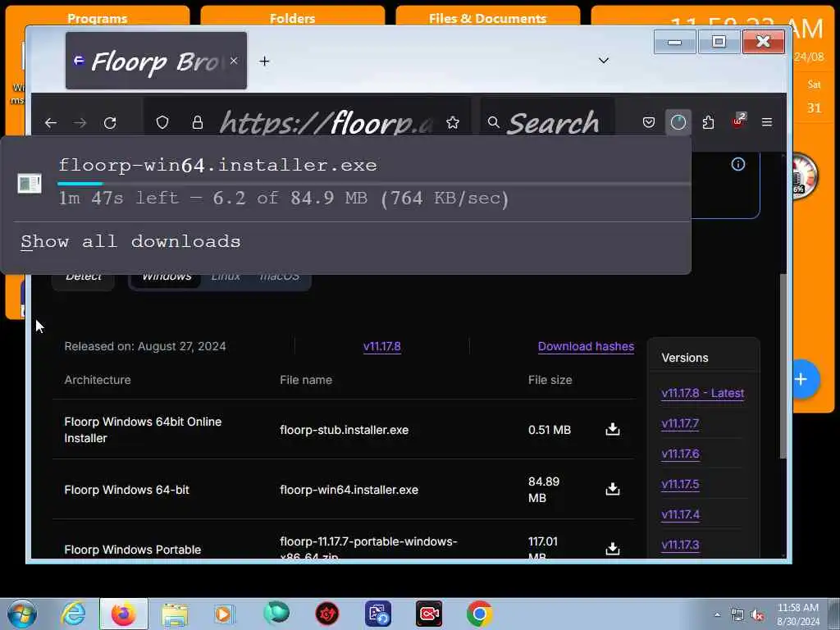Click the floorp-stub.installer.exe file name
840x630 pixels.
point(344,430)
